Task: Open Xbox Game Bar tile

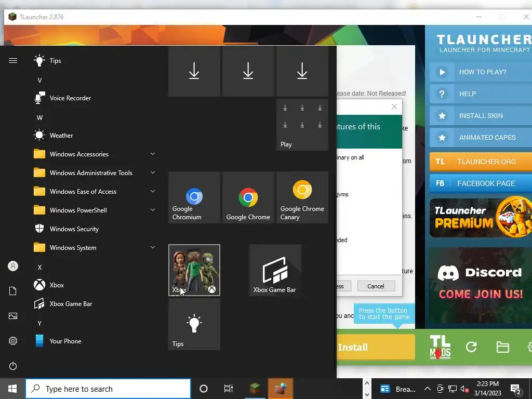Action: point(275,270)
